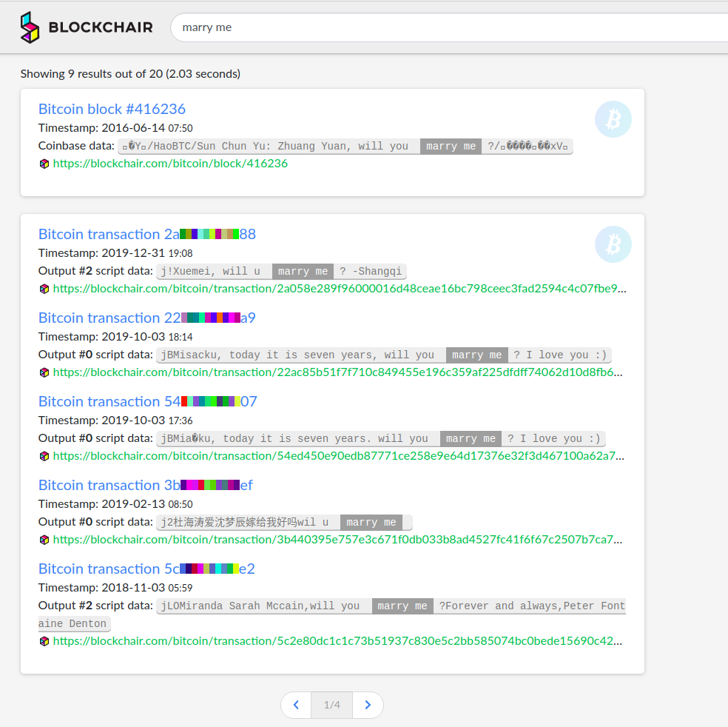Click the colored hash bar in transaction 22…a9
Viewport: 728px width, 727px height.
coord(211,318)
